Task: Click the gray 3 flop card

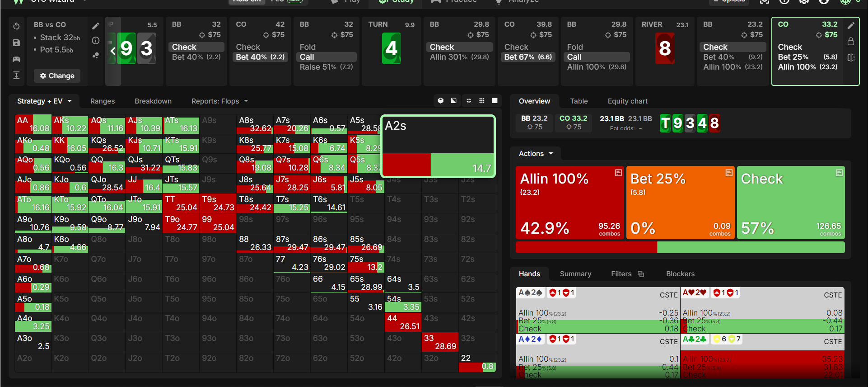Action: pyautogui.click(x=147, y=48)
